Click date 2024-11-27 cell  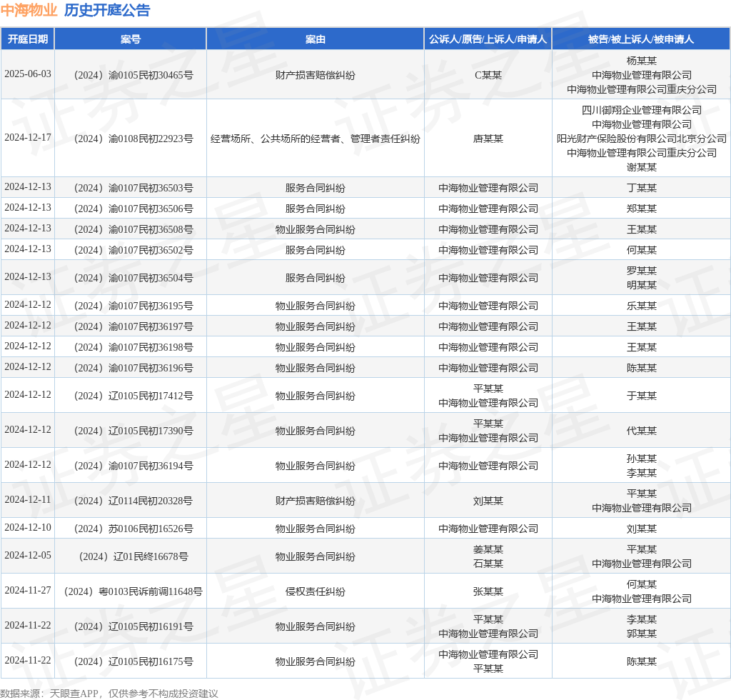click(x=28, y=591)
